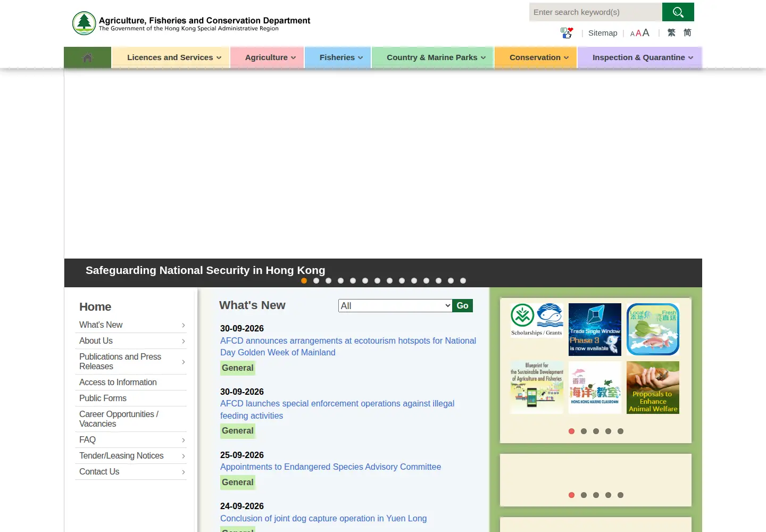Expand Publications and Press Releases sidebar item
The image size is (766, 532).
(131, 362)
